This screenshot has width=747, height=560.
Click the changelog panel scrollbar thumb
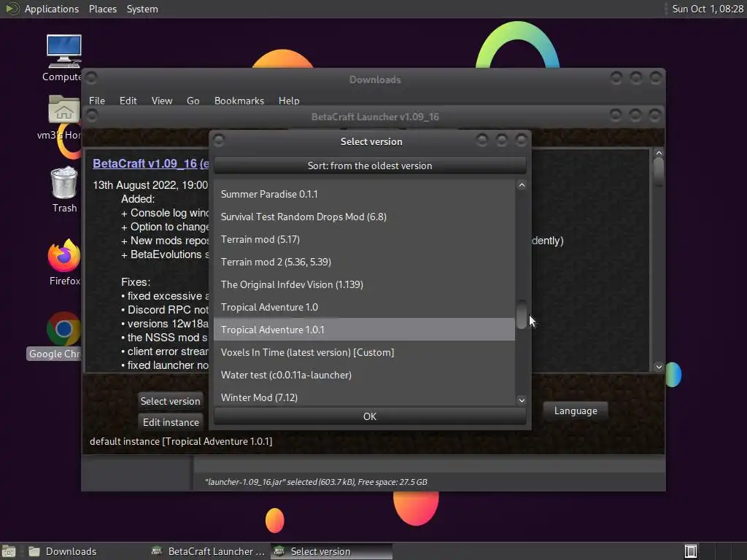click(x=659, y=171)
